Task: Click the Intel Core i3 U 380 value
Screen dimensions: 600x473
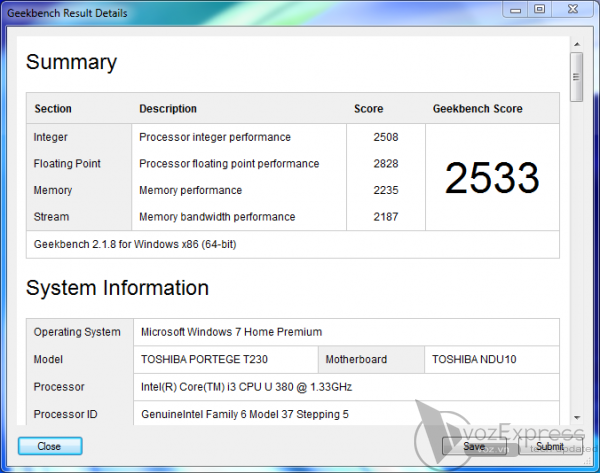Action: pyautogui.click(x=246, y=387)
